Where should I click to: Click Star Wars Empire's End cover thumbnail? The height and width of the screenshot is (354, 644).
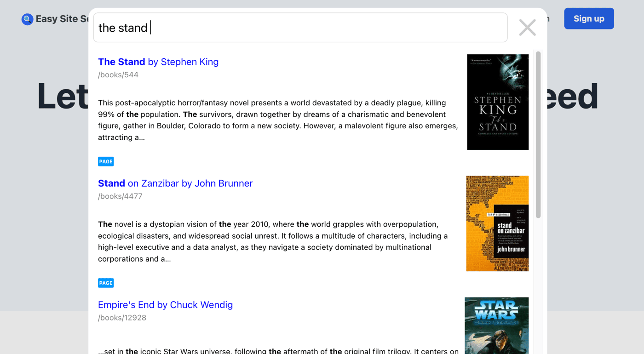click(496, 325)
